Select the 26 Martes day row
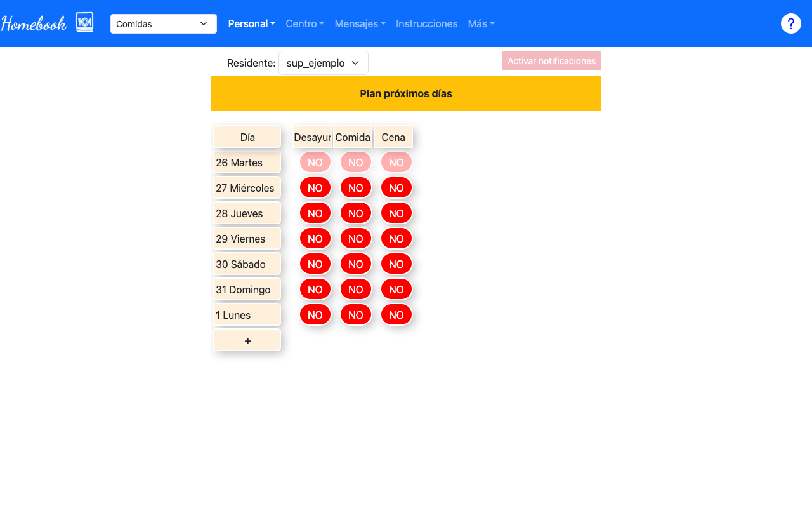Viewport: 812px width, 508px height. [x=247, y=163]
